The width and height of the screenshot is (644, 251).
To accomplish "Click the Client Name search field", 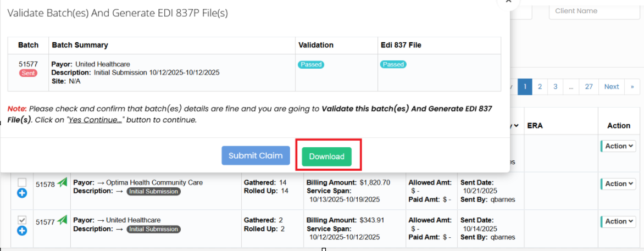I will pyautogui.click(x=593, y=11).
